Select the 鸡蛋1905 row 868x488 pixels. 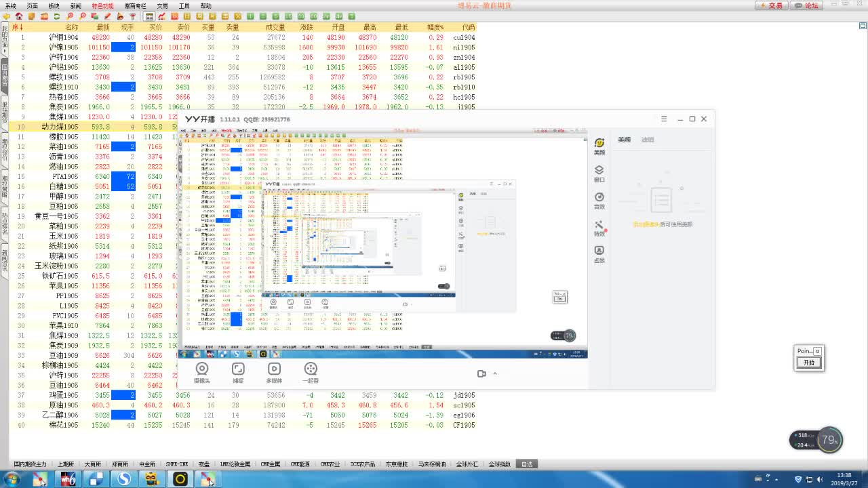pos(243,395)
